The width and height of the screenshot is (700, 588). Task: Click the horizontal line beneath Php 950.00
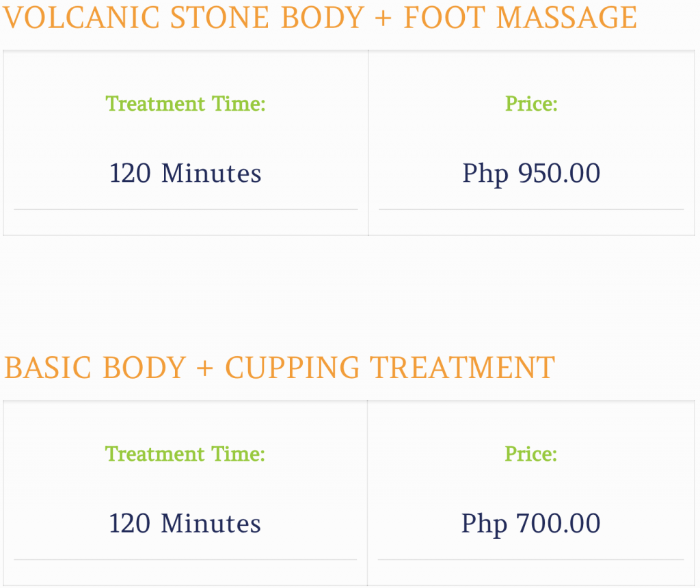[531, 209]
